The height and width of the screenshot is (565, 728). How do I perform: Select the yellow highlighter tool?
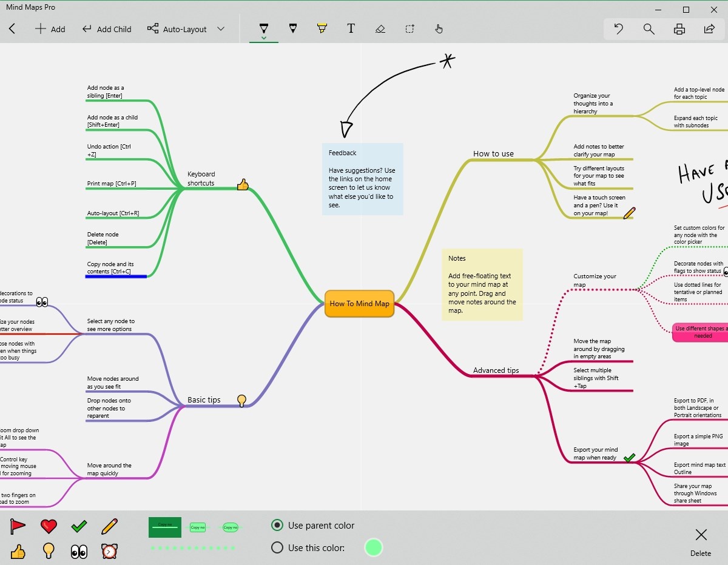(x=322, y=28)
